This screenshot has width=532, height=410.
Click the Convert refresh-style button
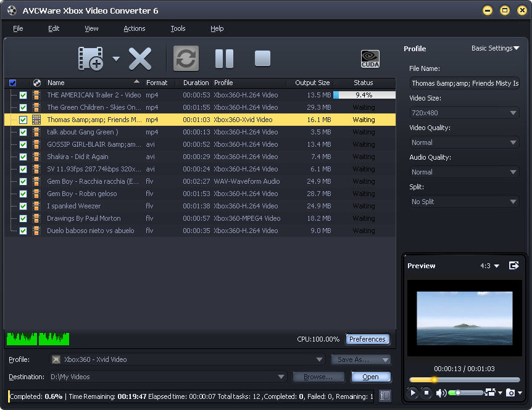186,59
